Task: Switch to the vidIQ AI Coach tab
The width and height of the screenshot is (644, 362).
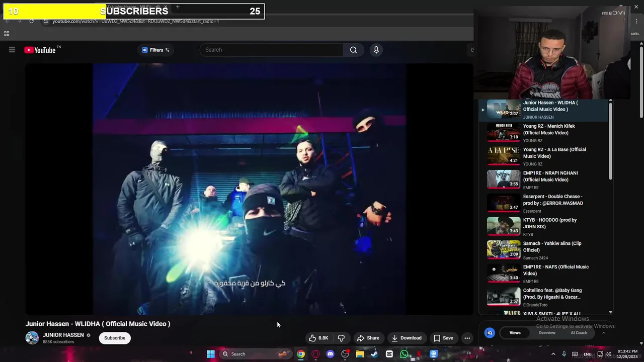Action: (579, 333)
